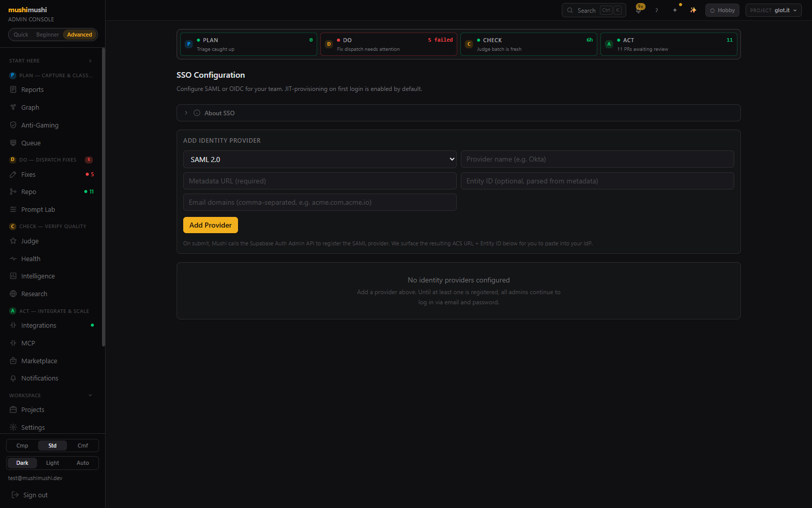The image size is (812, 508).
Task: Open the Search box
Action: (594, 10)
